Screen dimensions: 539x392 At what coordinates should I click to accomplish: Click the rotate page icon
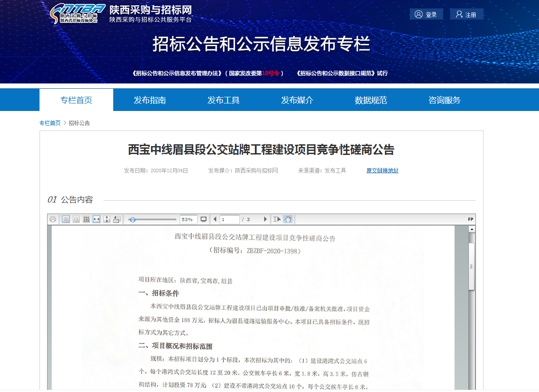(117, 219)
